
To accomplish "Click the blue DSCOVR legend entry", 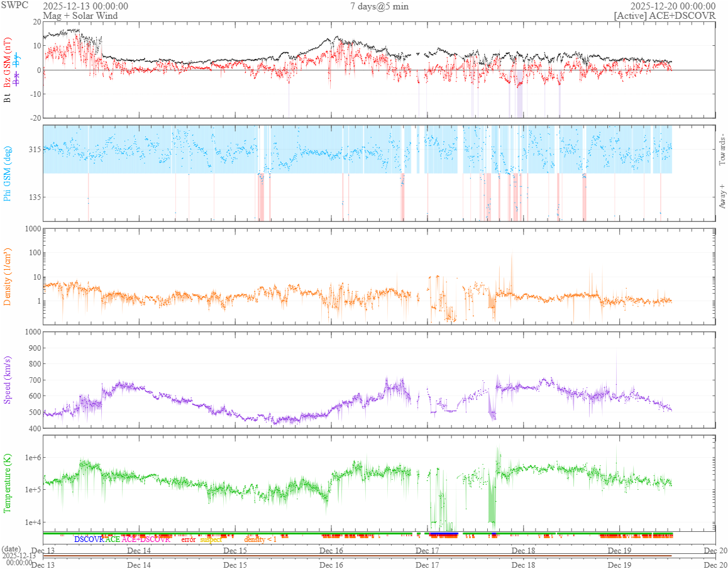I will click(x=89, y=539).
